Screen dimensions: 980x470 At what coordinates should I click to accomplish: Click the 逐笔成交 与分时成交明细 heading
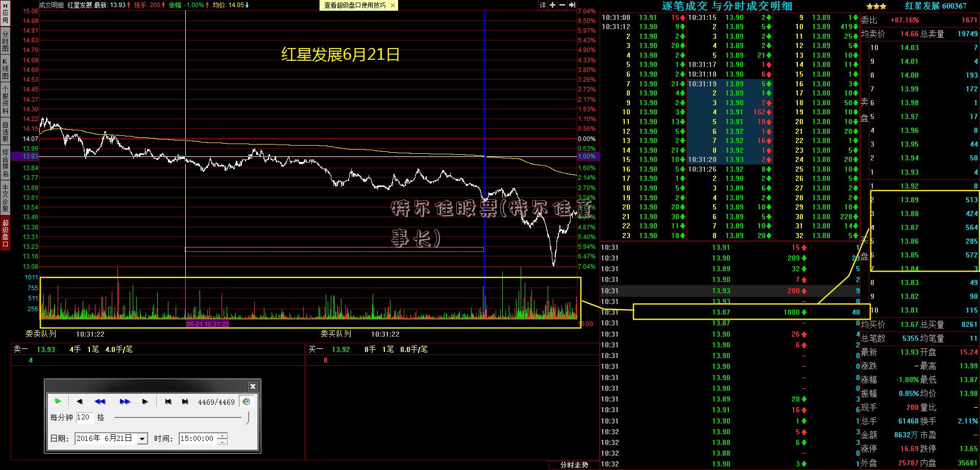click(727, 6)
